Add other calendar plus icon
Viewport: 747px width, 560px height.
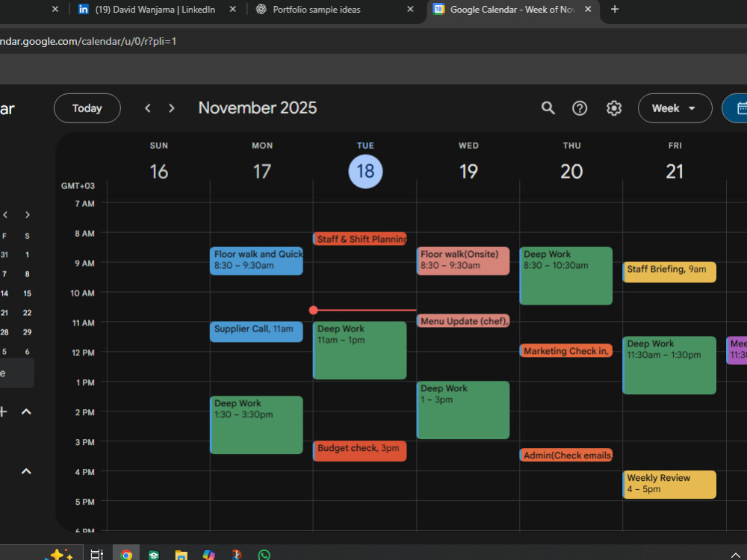[x=3, y=412]
